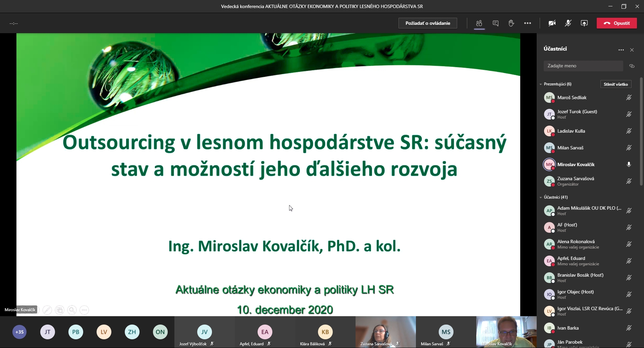Image resolution: width=644 pixels, height=348 pixels.
Task: Click the magnifier zoom icon on the slide
Action: (72, 310)
